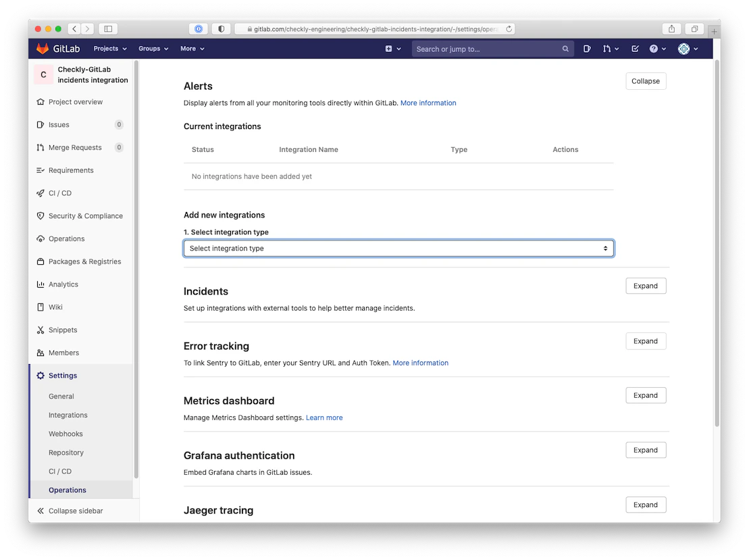
Task: Open the Issues icon in top navbar
Action: [587, 49]
